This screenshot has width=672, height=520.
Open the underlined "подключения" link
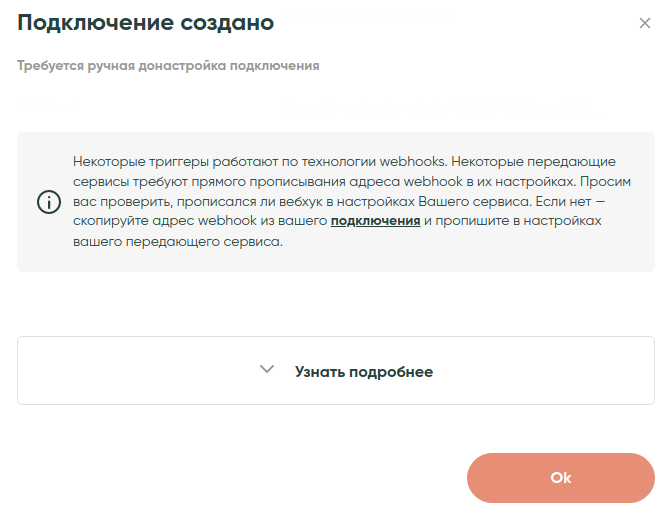tap(375, 221)
